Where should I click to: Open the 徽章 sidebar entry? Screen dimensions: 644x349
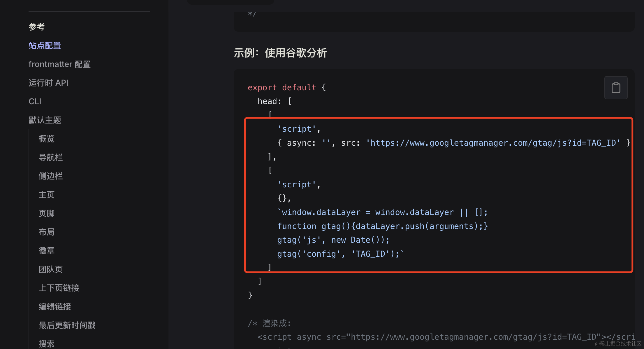pos(47,251)
